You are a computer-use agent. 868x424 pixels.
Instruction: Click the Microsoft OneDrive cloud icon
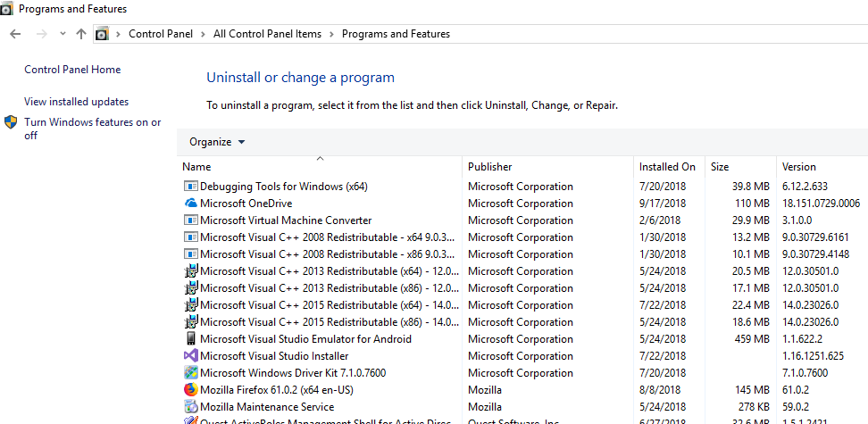coord(190,204)
